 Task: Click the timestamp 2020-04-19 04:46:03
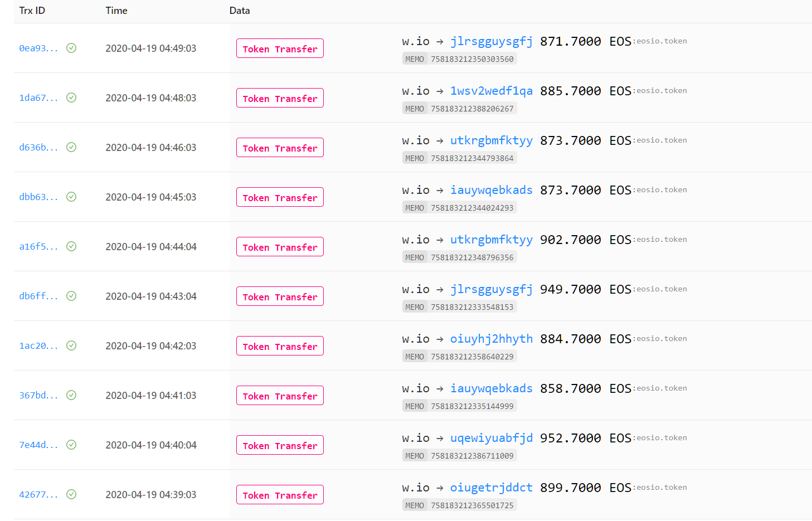pyautogui.click(x=151, y=148)
